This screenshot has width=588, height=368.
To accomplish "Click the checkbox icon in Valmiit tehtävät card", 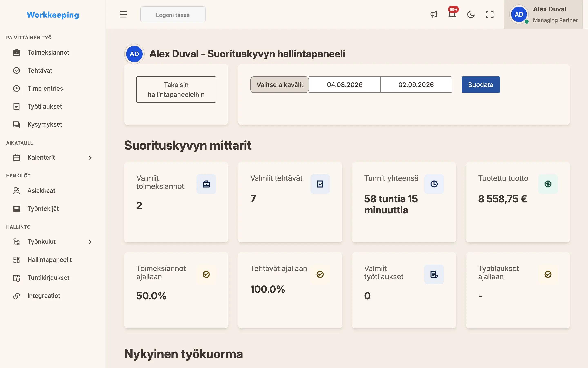I will 320,184.
